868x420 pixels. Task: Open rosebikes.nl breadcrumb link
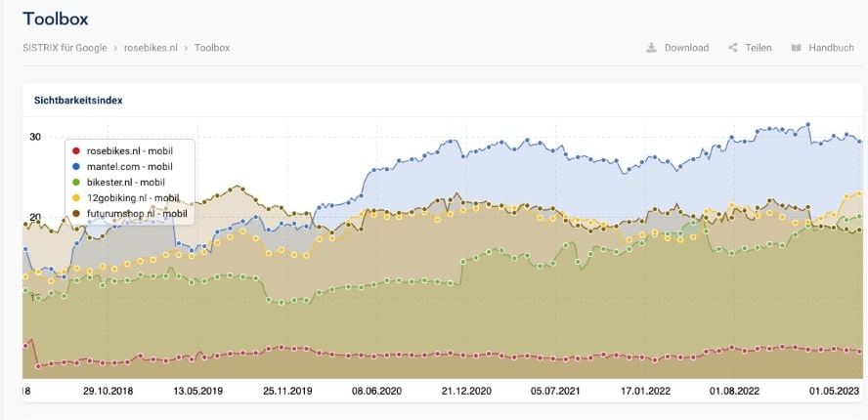(x=151, y=48)
